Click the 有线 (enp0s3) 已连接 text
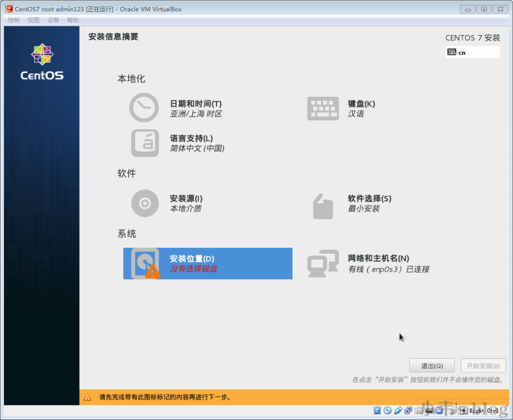Image resolution: width=513 pixels, height=420 pixels. coord(389,270)
